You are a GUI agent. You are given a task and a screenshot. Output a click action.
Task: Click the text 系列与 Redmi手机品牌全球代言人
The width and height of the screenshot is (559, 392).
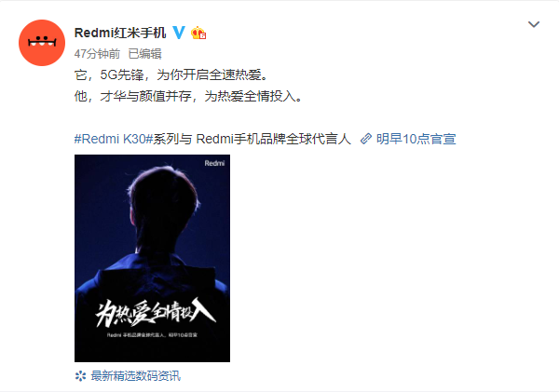coord(252,139)
